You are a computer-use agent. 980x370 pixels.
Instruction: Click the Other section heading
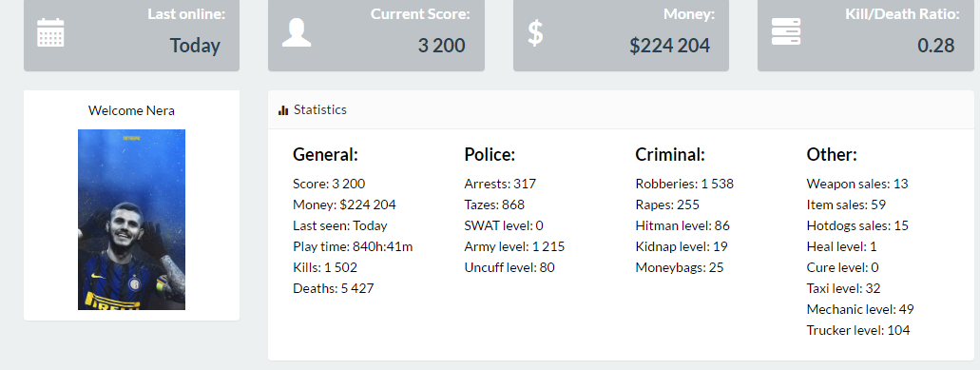832,154
